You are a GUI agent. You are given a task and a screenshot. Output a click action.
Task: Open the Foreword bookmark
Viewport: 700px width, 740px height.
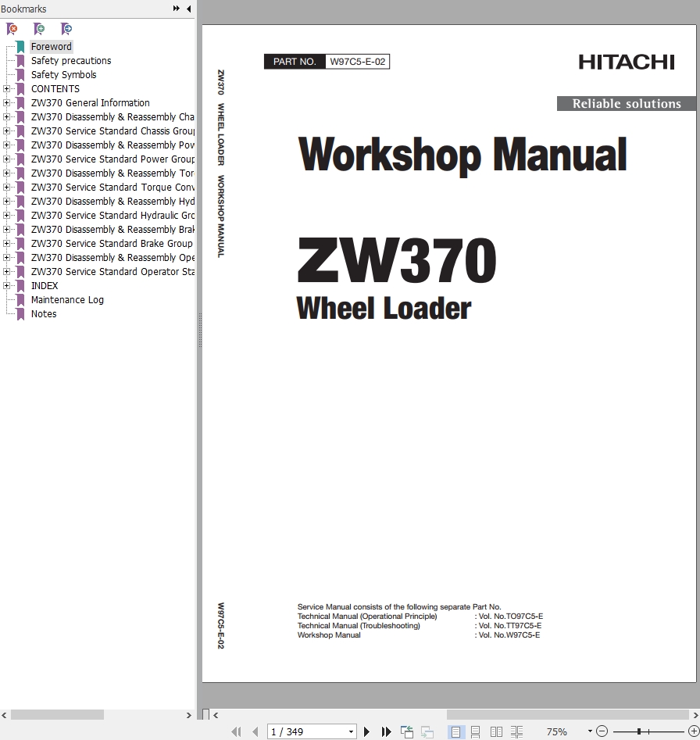tap(52, 47)
